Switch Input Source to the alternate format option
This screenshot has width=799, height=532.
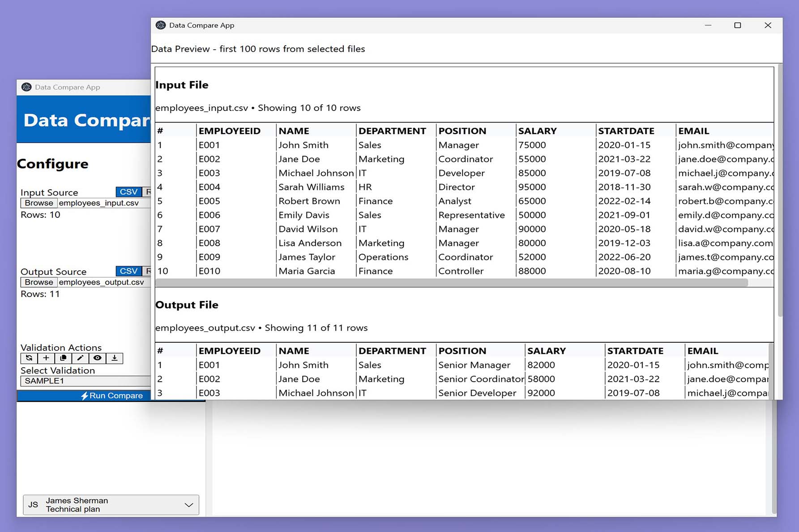coord(148,192)
